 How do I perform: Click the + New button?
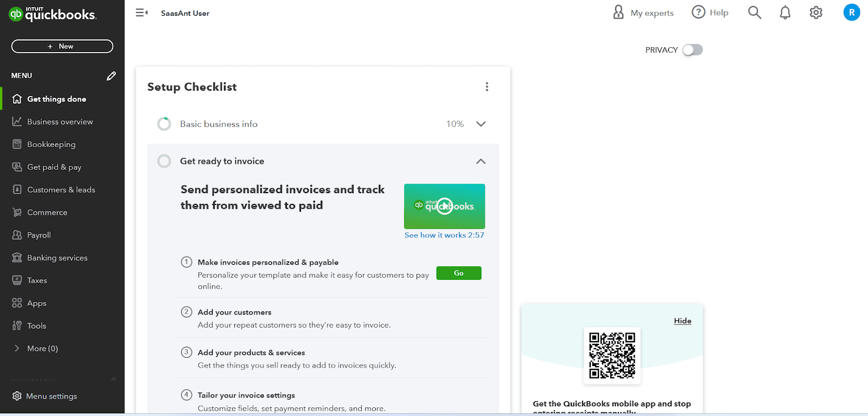(x=62, y=46)
